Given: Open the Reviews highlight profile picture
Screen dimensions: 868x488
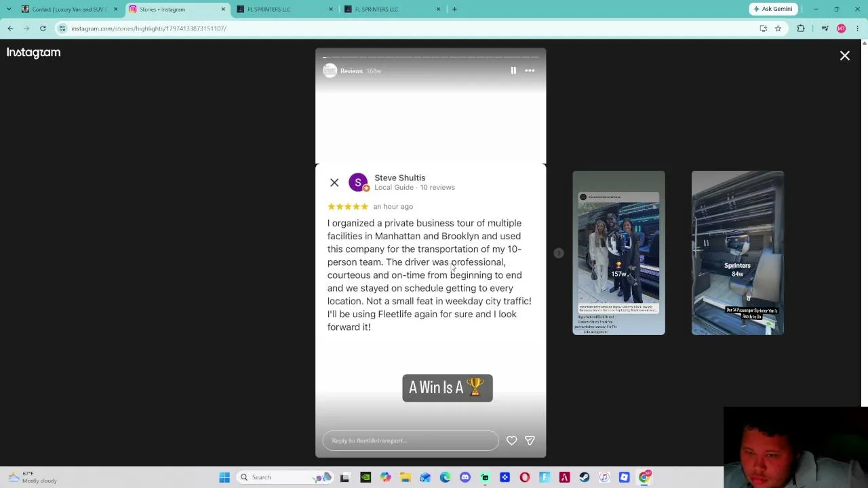Looking at the screenshot, I should (330, 70).
